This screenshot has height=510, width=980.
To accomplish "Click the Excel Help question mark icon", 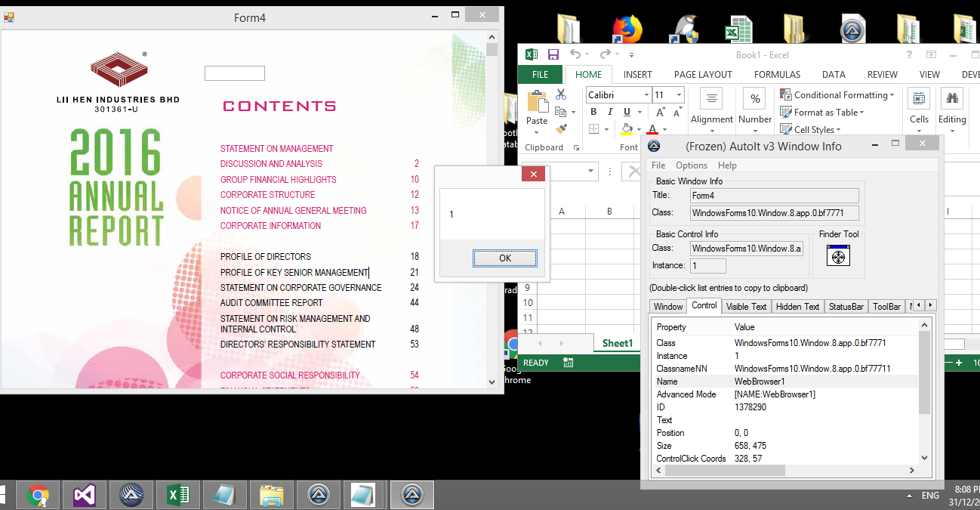I will (909, 54).
